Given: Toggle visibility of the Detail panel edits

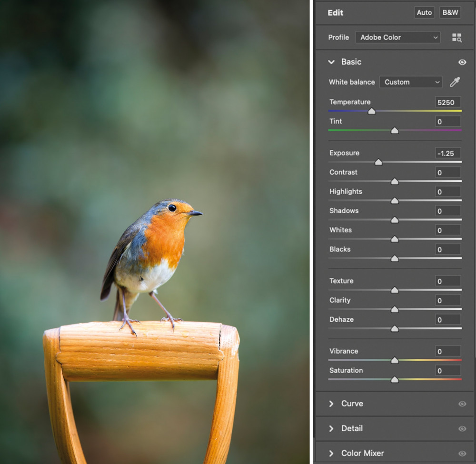Looking at the screenshot, I should click(462, 428).
